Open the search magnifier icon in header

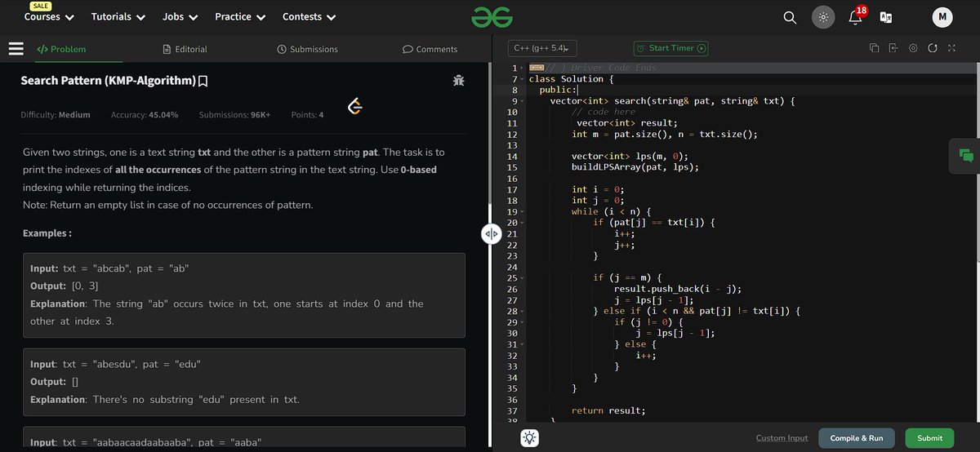[x=790, y=17]
